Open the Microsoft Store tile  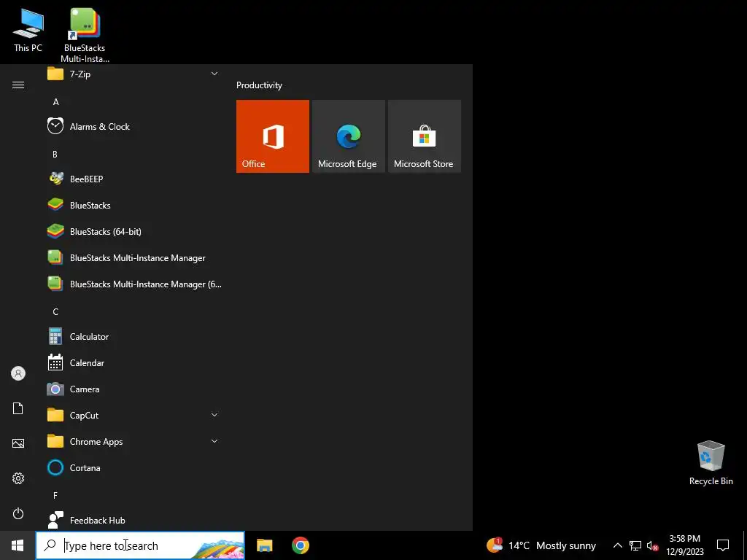click(425, 136)
